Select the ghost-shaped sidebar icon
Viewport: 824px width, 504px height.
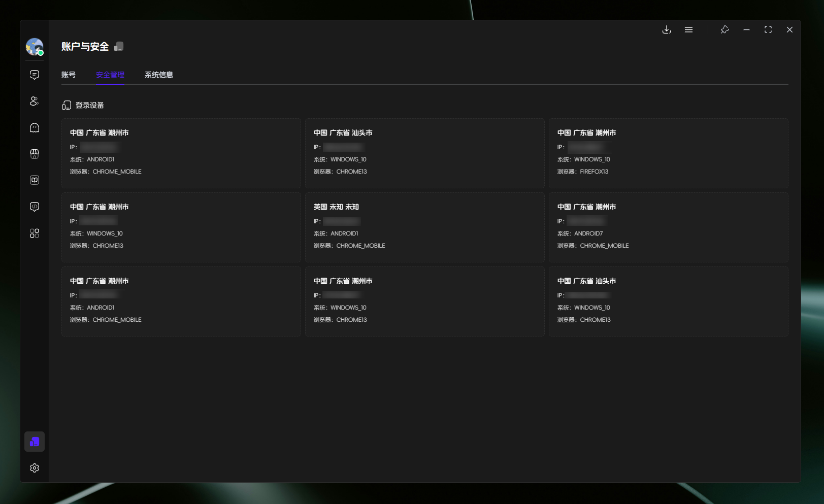(35, 127)
